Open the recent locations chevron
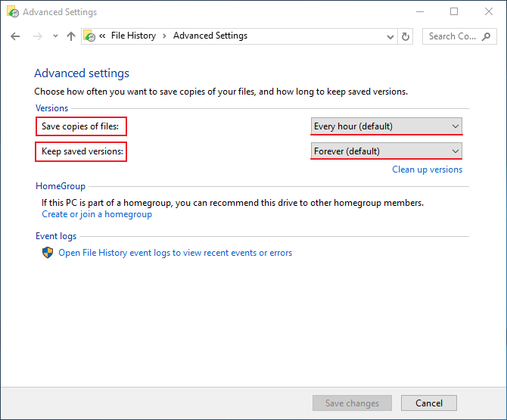This screenshot has width=507, height=420. (x=55, y=36)
